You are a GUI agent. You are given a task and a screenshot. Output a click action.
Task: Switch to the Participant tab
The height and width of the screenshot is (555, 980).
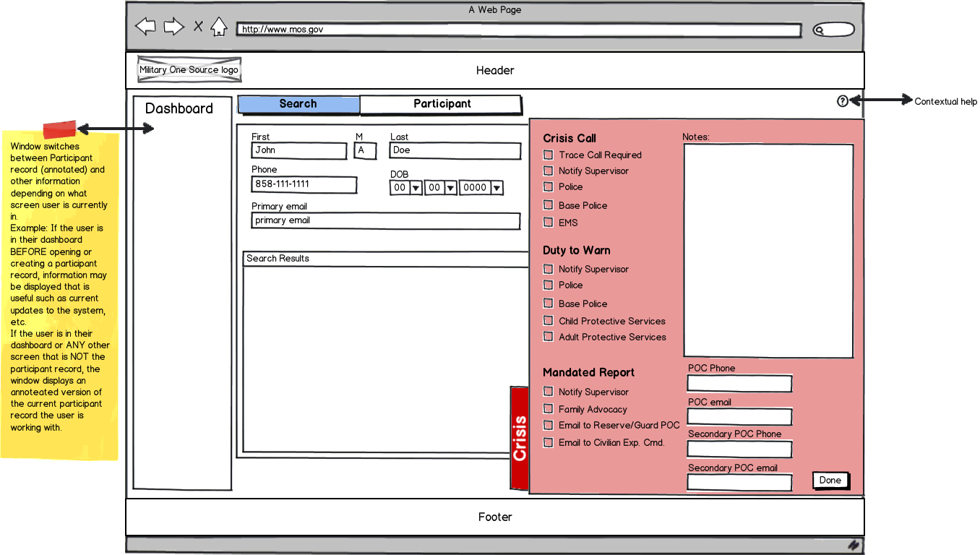(442, 104)
